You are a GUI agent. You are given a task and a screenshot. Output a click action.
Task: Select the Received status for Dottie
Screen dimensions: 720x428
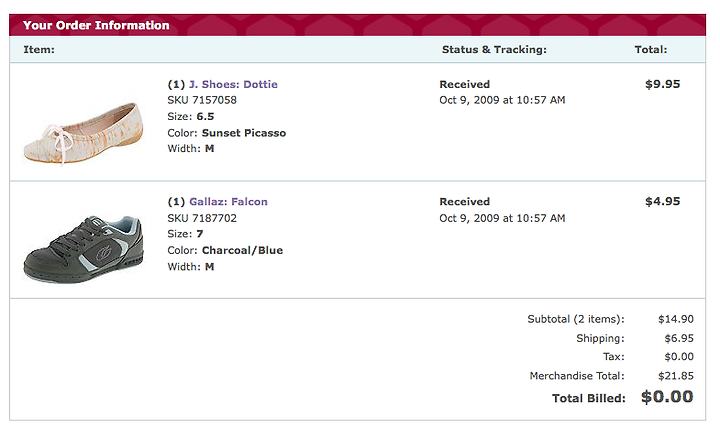pos(465,84)
